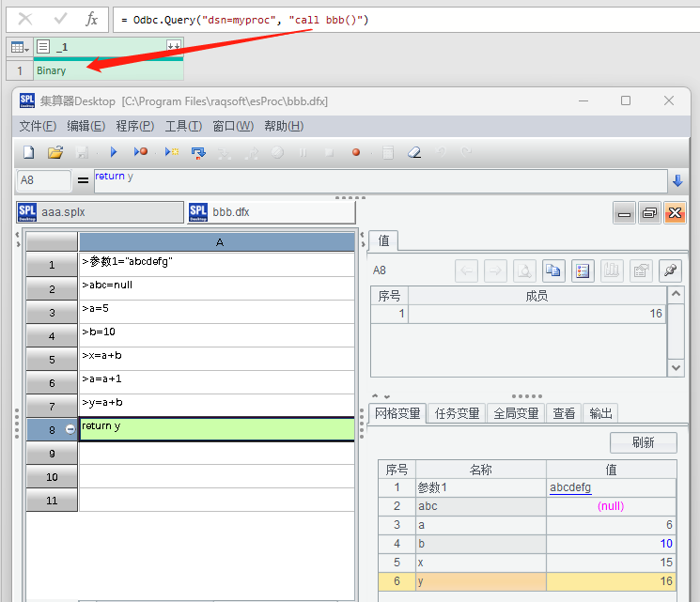This screenshot has width=700, height=602.
Task: Click the 刷新 refresh button
Action: click(643, 443)
